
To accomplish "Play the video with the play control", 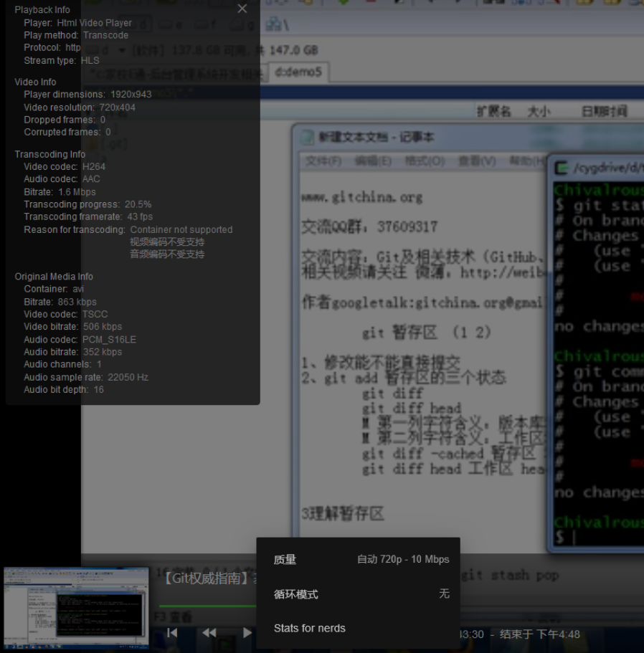I will (x=247, y=632).
